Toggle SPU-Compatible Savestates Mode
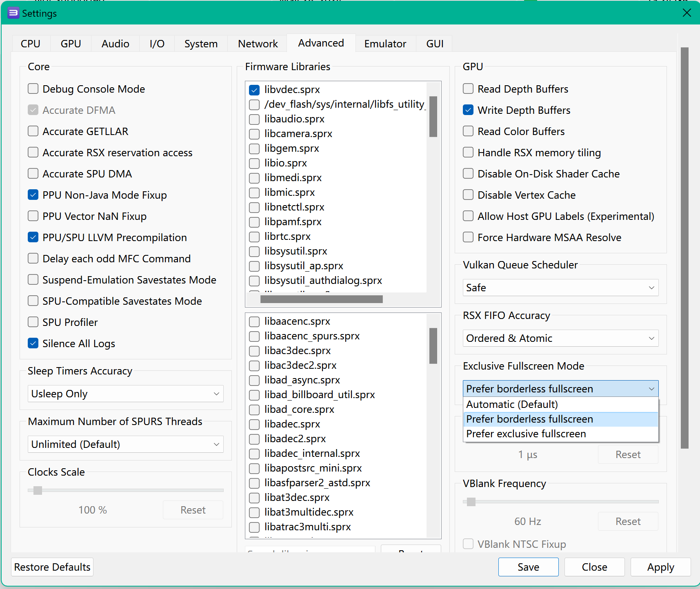Image resolution: width=700 pixels, height=589 pixels. click(33, 301)
